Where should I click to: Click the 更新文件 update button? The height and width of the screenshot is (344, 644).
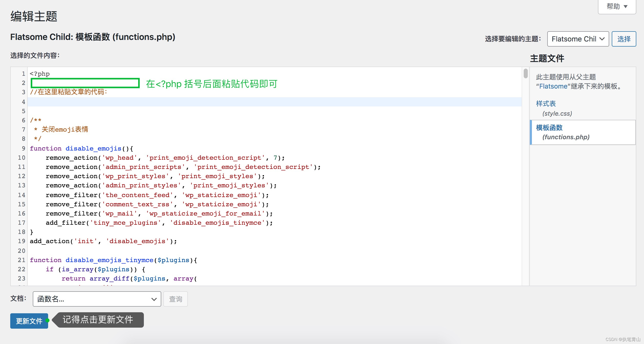coord(29,321)
